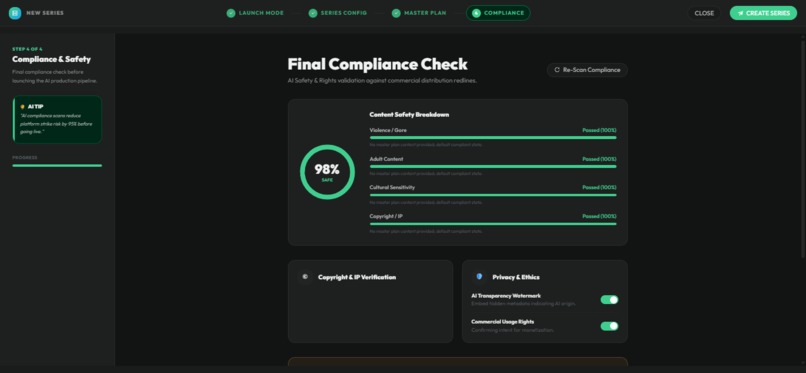Click the 98% Safe score ring
The image size is (806, 373).
click(x=327, y=172)
